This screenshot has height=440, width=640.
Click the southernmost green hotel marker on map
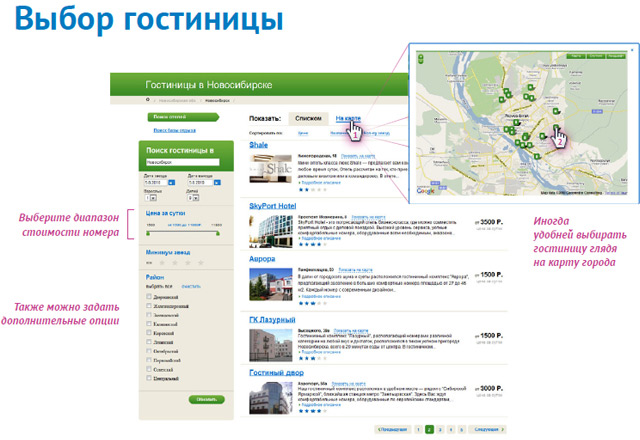pos(537,156)
